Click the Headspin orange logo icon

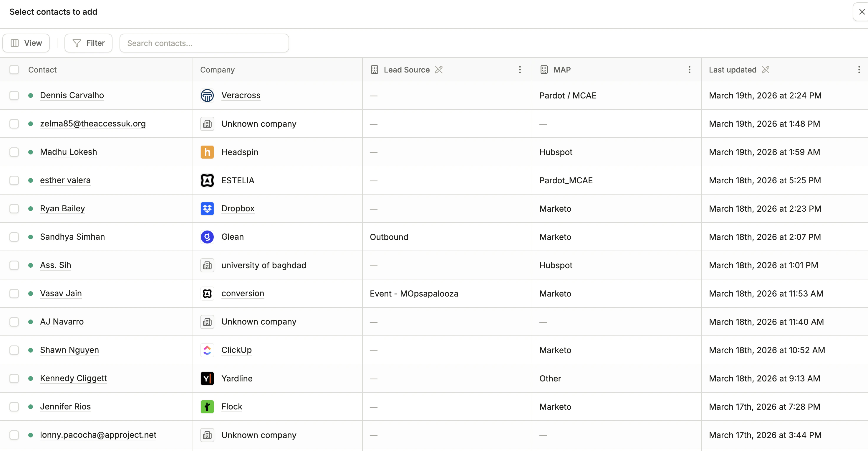pyautogui.click(x=207, y=152)
